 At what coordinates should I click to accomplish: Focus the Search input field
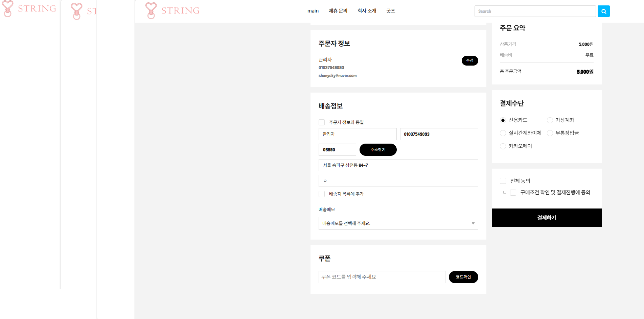pos(535,11)
